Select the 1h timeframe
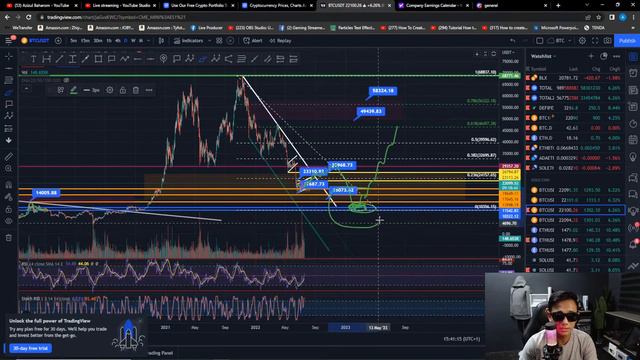This screenshot has width=640, height=360. coord(109,41)
